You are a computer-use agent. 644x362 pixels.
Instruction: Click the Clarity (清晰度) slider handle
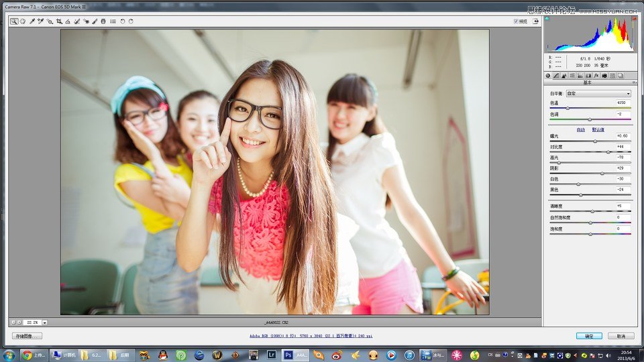pos(592,211)
